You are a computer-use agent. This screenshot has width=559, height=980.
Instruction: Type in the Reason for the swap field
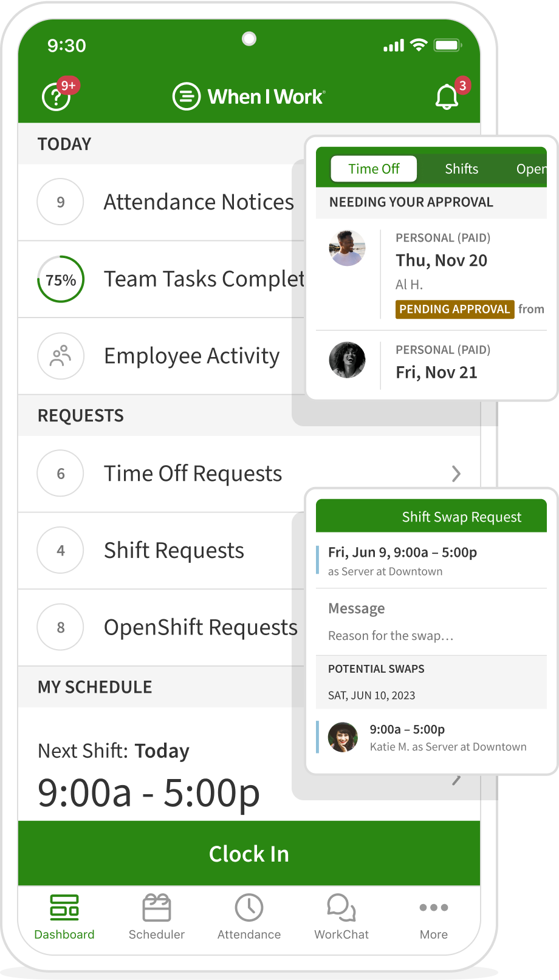click(x=391, y=636)
